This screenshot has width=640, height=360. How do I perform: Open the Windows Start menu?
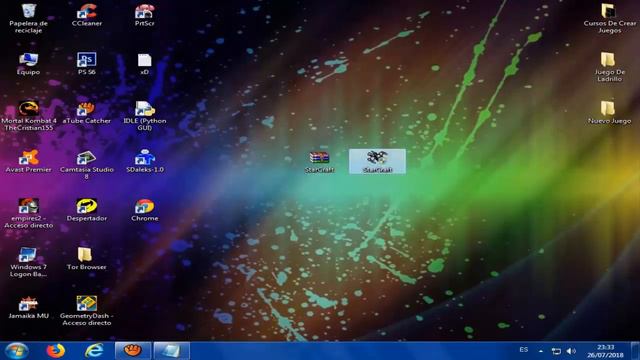pos(16,351)
